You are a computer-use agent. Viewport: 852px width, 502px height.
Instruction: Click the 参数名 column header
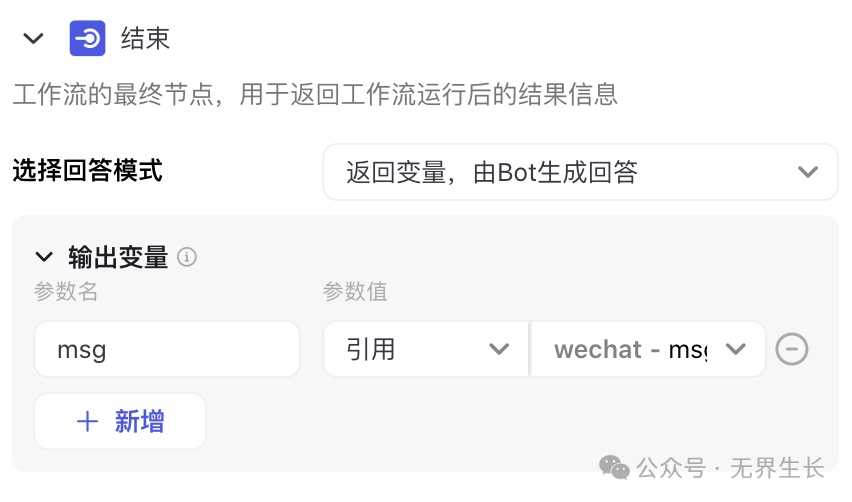[x=66, y=292]
